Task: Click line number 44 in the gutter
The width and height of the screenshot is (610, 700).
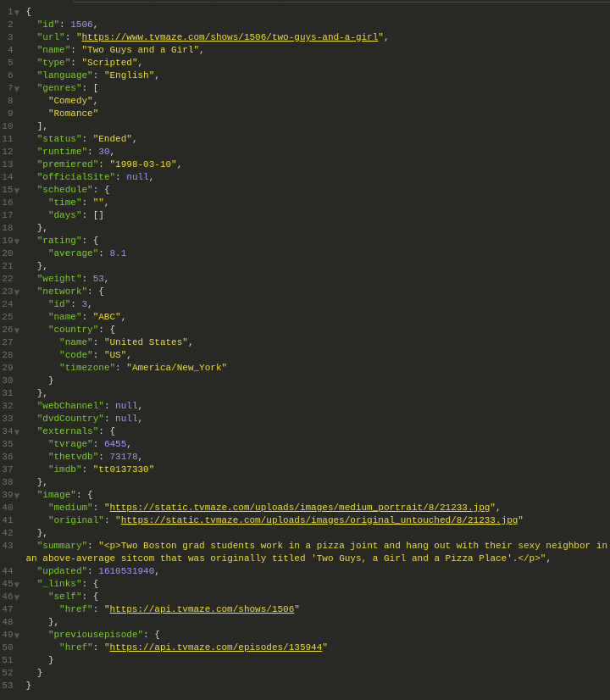Action: [8, 571]
